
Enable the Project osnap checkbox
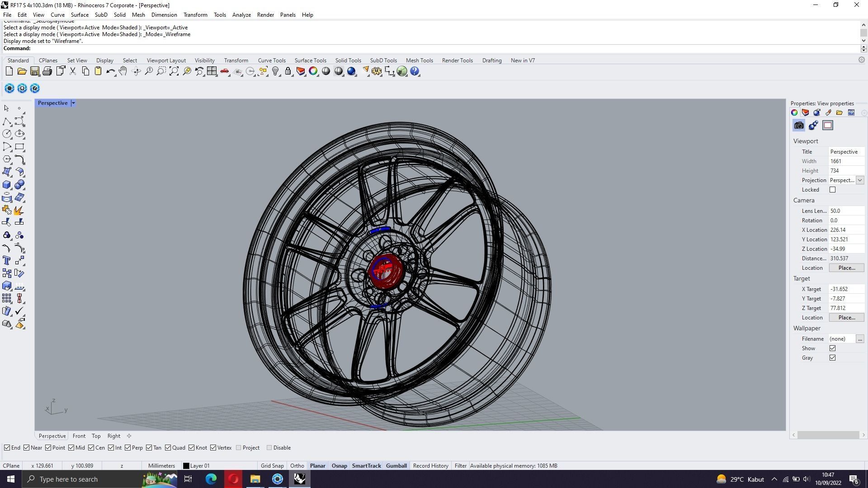(239, 448)
